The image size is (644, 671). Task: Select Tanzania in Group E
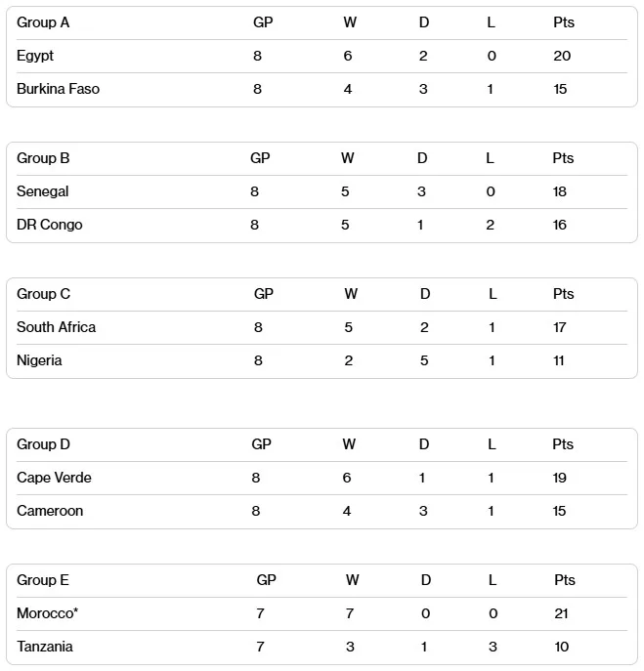coord(45,647)
